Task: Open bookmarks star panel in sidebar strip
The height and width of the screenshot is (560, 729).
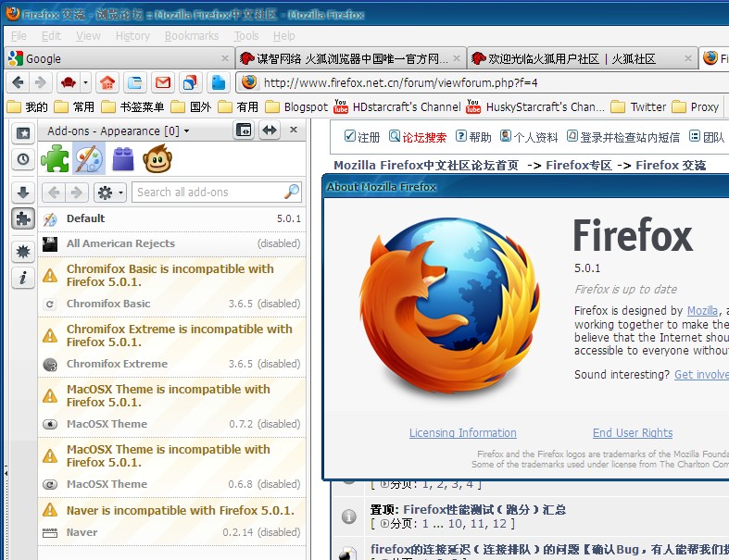Action: click(23, 133)
